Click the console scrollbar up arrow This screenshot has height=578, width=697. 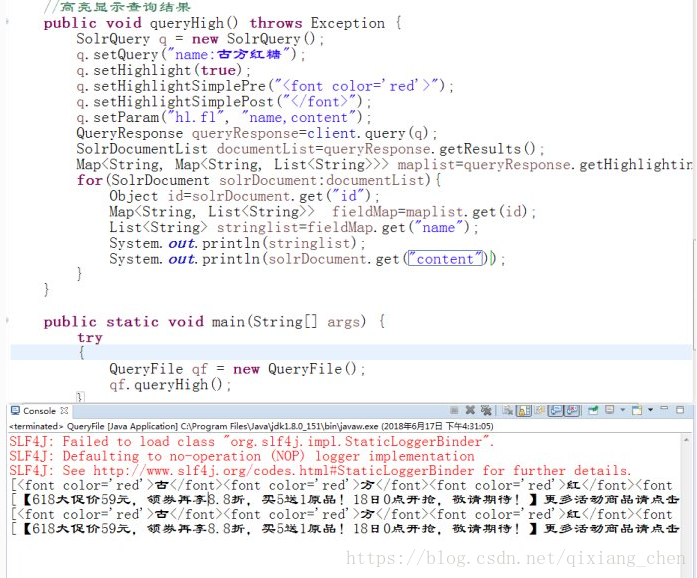(x=687, y=439)
